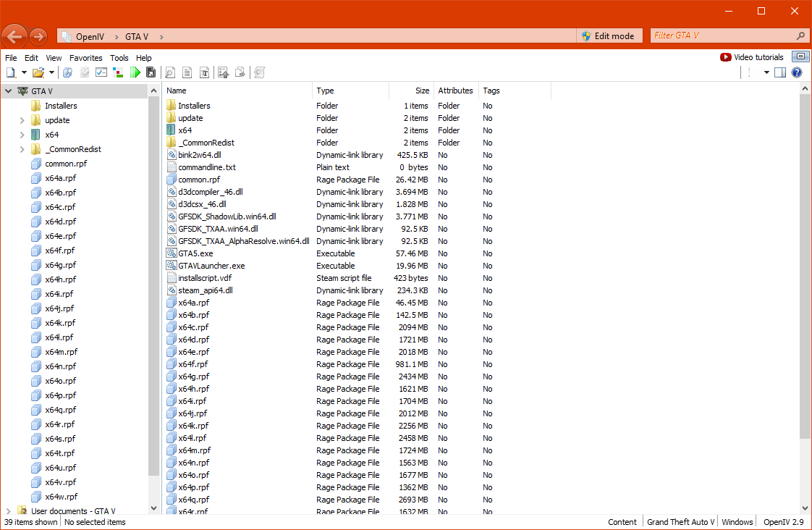
Task: Open Video tutorials link
Action: tap(752, 57)
